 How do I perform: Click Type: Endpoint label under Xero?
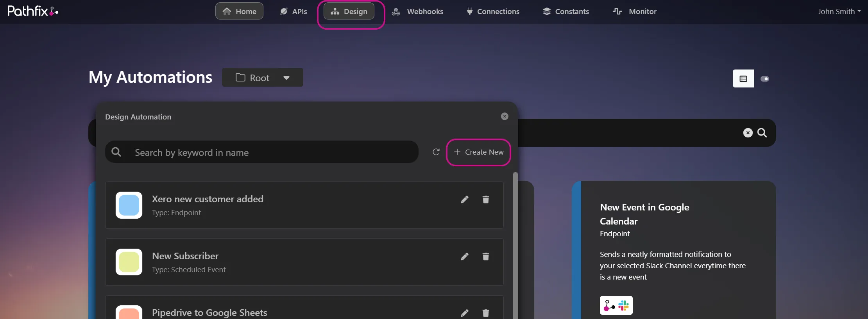(176, 213)
